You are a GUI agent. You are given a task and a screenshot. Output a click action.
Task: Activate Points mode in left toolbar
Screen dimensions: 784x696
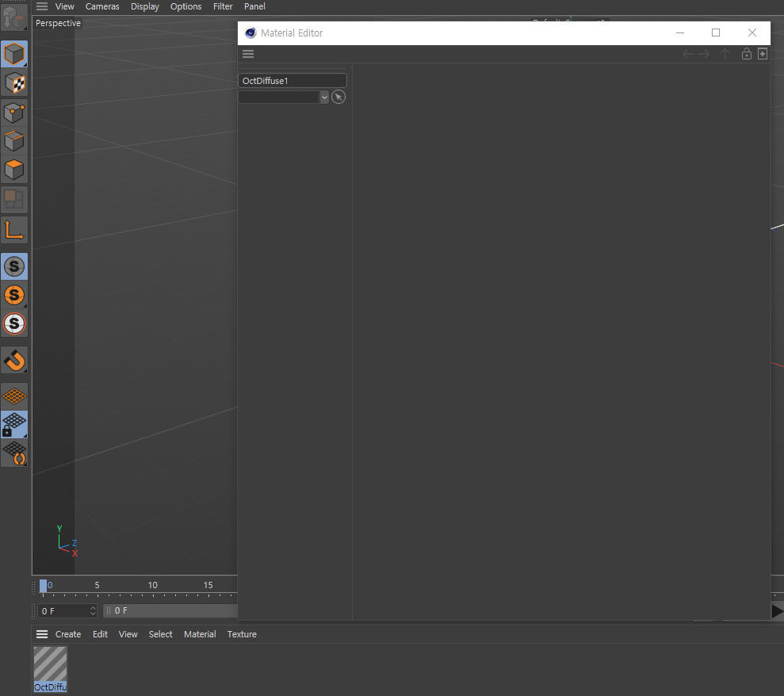14,112
